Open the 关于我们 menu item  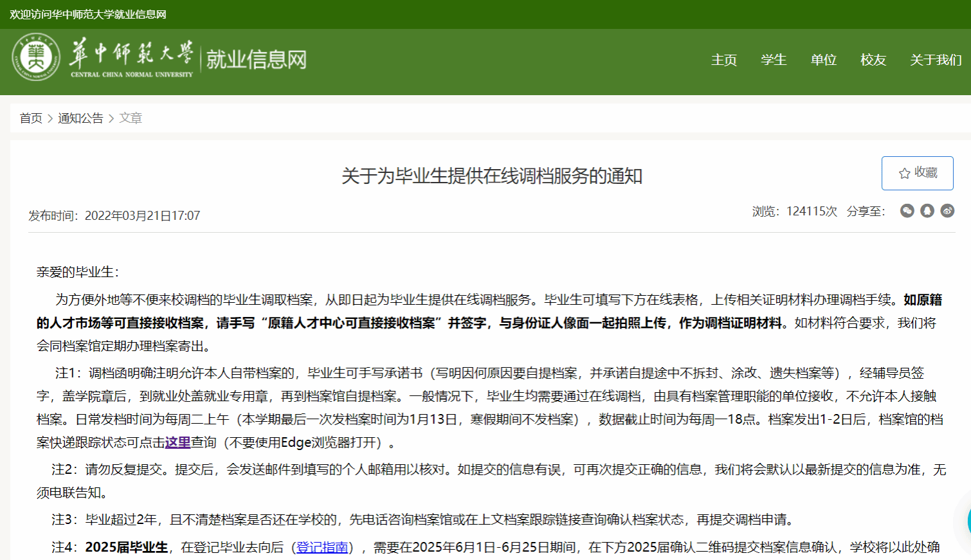pos(935,60)
